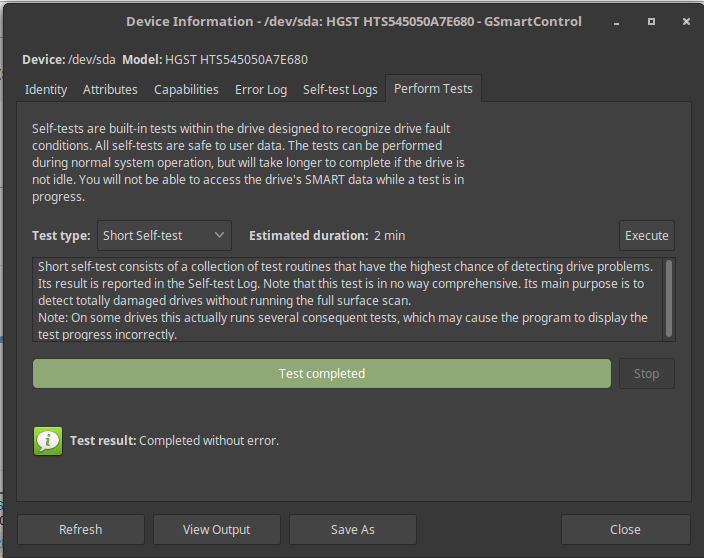Viewport: 704px width, 558px height.
Task: Click Execute to run the self-test
Action: pyautogui.click(x=647, y=236)
